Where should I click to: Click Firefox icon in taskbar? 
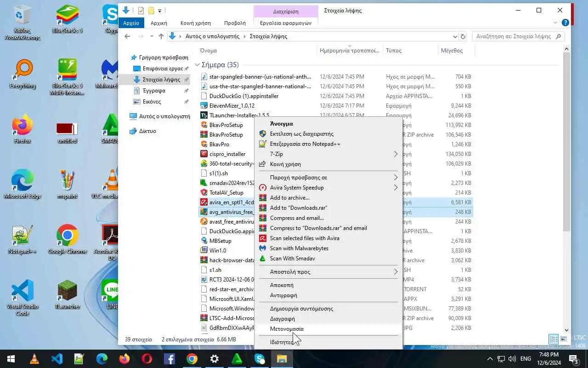[124, 359]
